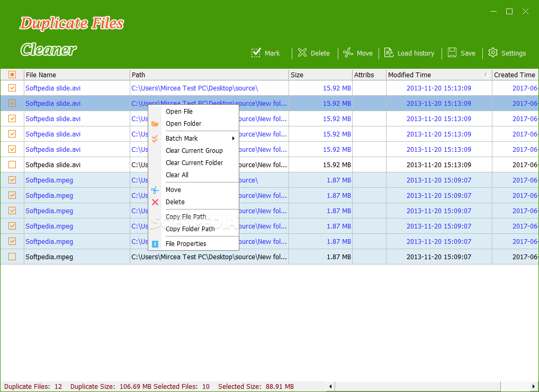Image resolution: width=539 pixels, height=392 pixels.
Task: Click 'Selected Size: 88.91 MB' in status bar
Action: pyautogui.click(x=256, y=387)
